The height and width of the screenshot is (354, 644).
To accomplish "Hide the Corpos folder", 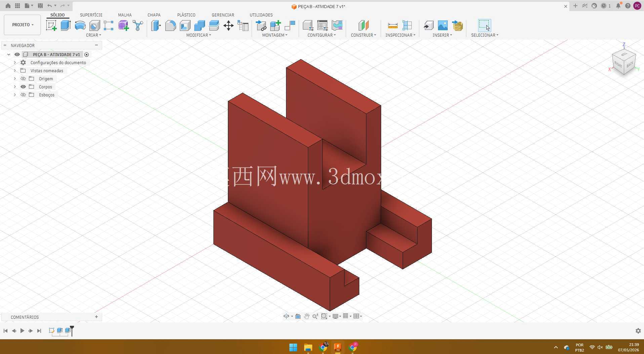I will [23, 87].
